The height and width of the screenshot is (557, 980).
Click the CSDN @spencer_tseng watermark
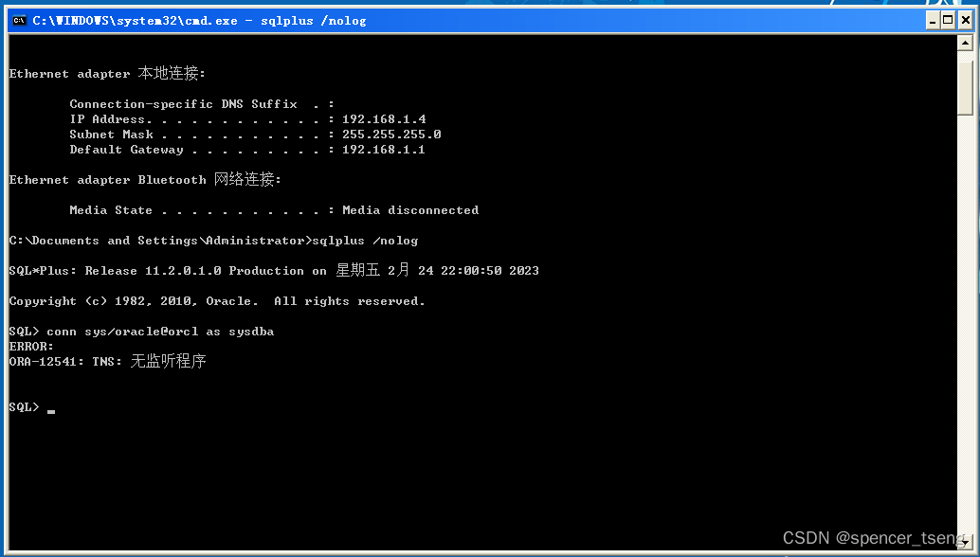(x=868, y=537)
